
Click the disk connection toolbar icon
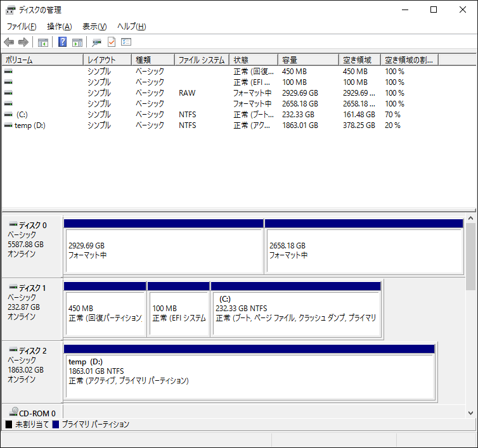[96, 42]
